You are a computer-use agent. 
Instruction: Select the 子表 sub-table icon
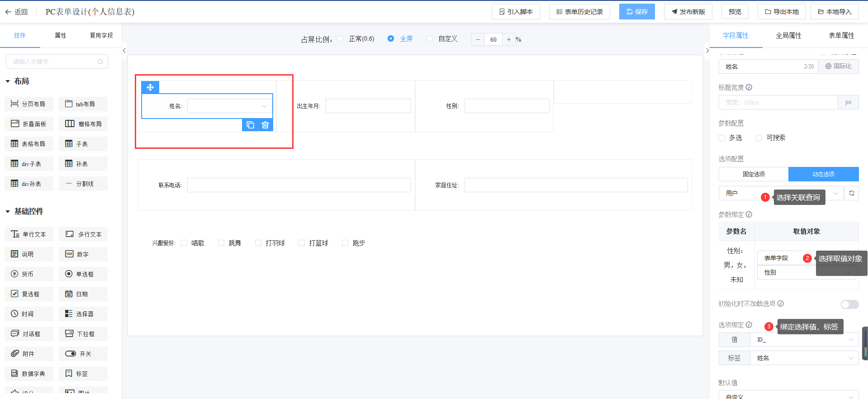(69, 144)
